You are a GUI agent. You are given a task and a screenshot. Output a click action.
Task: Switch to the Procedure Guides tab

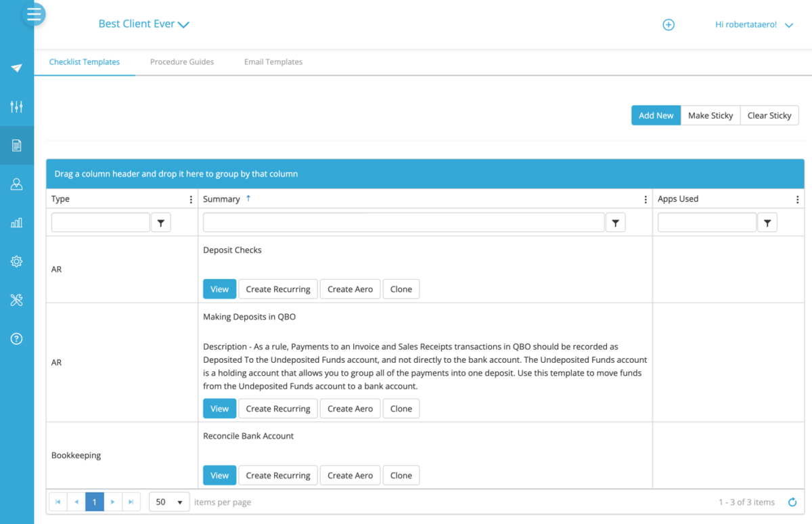click(181, 61)
